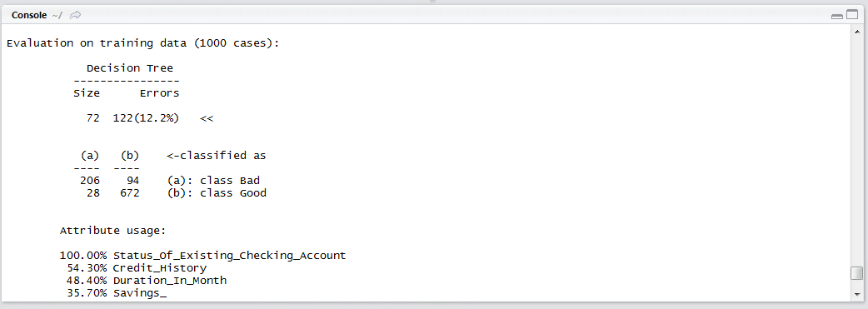Click the scrollbar up arrow
The height and width of the screenshot is (309, 868).
(856, 32)
